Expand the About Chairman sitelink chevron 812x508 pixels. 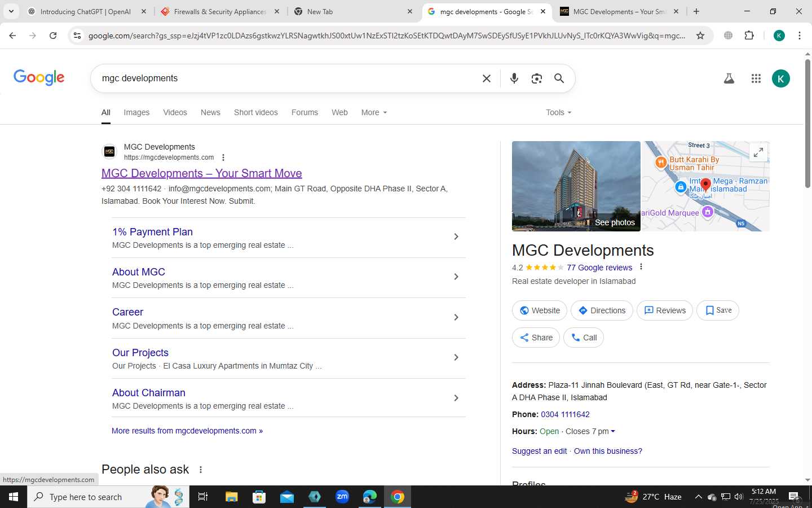pyautogui.click(x=456, y=398)
